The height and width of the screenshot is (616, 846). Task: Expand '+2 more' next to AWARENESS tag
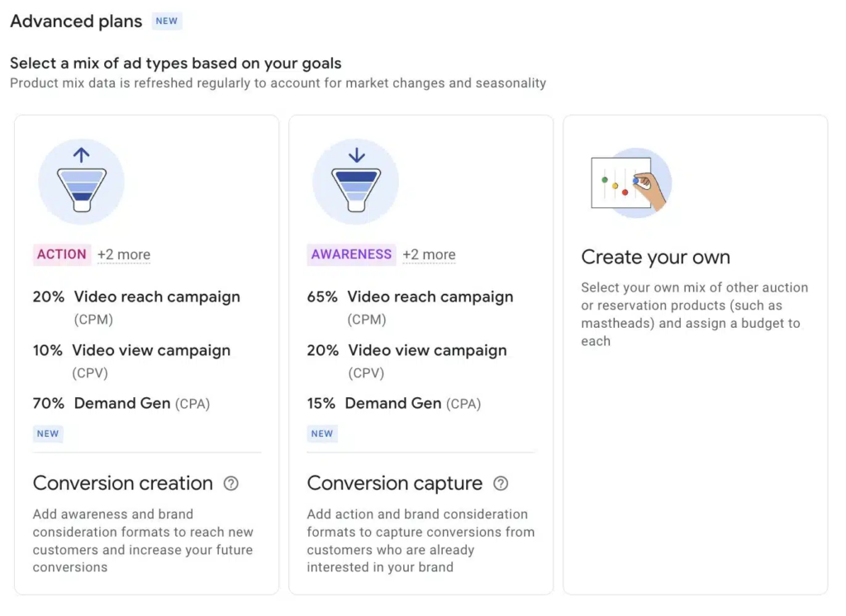(429, 255)
